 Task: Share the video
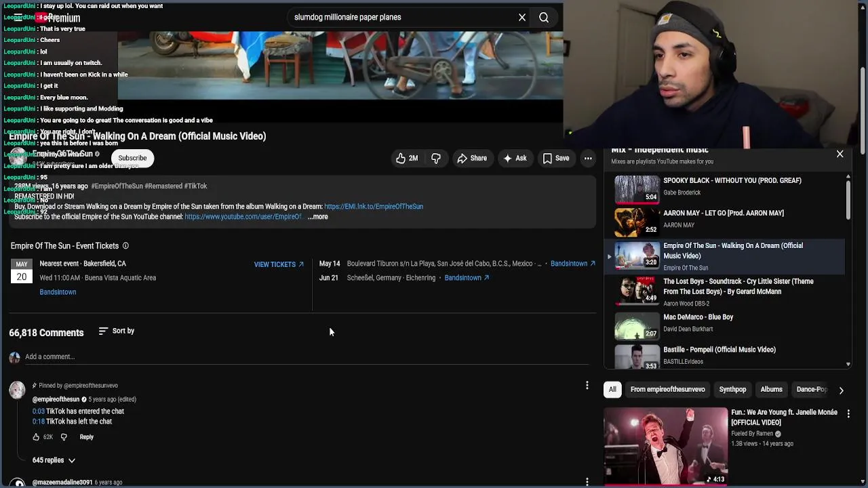pos(472,158)
